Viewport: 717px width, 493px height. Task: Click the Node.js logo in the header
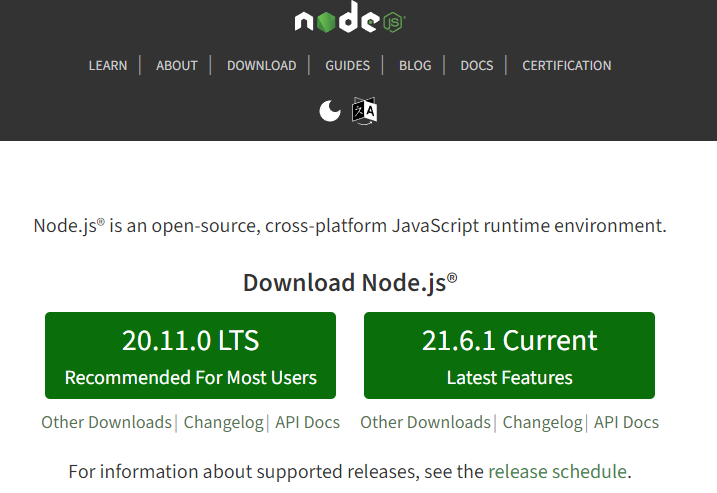[x=350, y=17]
